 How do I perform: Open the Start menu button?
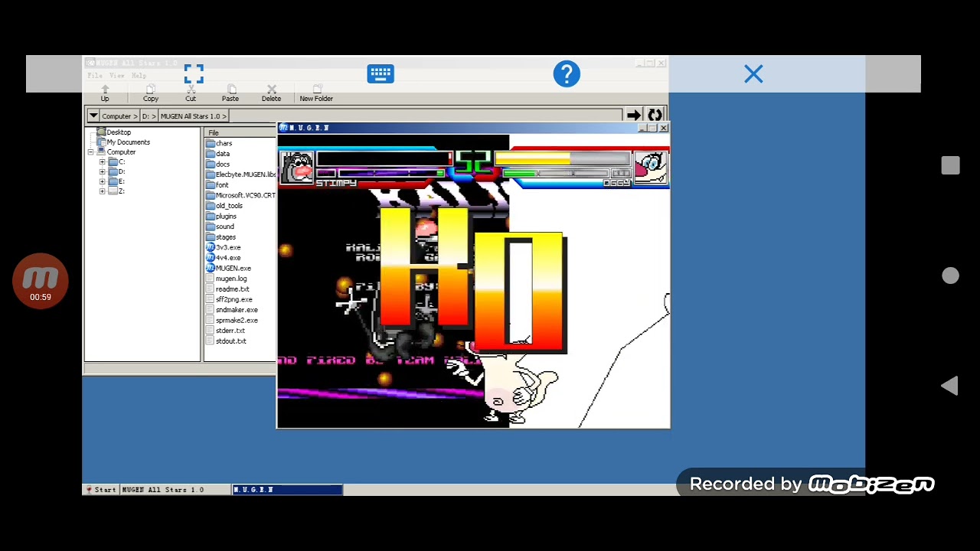coord(101,490)
